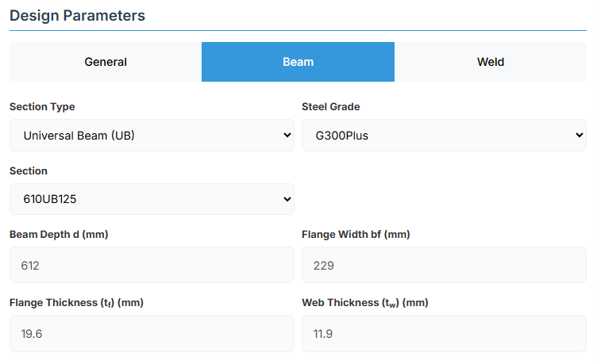This screenshot has height=364, width=597.
Task: Expand the Steel Grade dropdown showing G300Plus
Action: point(443,136)
